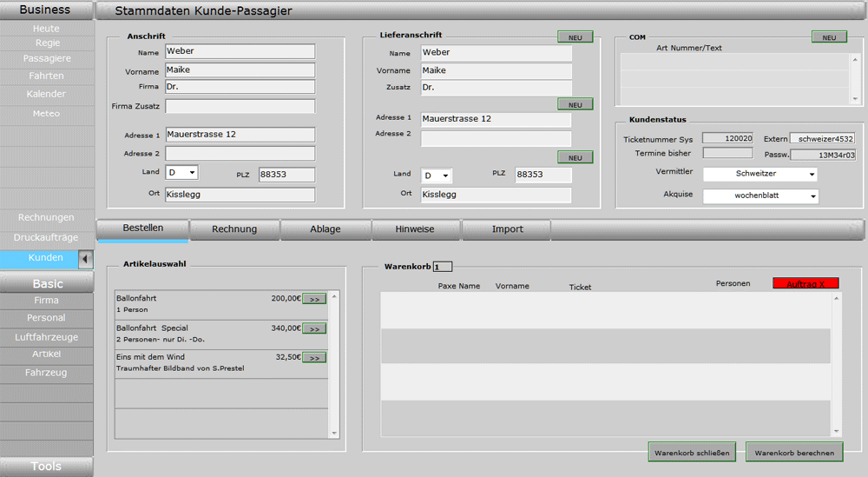Click NEU button atop Lieferanschrift
Image resolution: width=868 pixels, height=477 pixels.
[575, 37]
